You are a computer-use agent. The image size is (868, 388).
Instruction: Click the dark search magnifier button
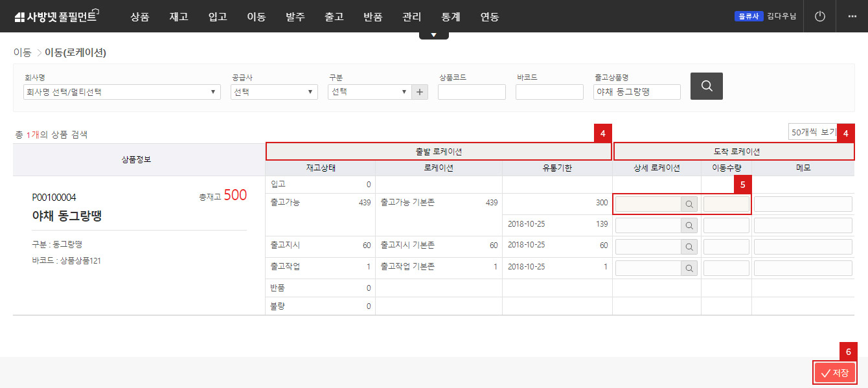point(706,86)
